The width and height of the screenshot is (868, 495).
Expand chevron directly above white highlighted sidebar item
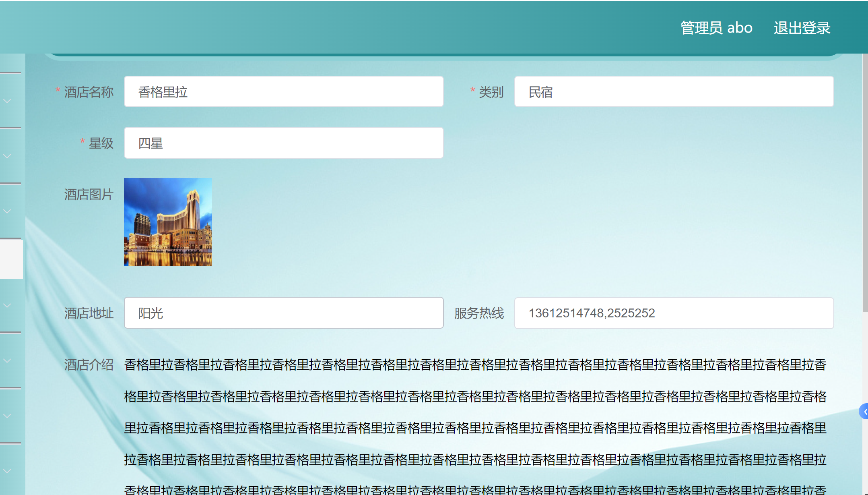[7, 211]
